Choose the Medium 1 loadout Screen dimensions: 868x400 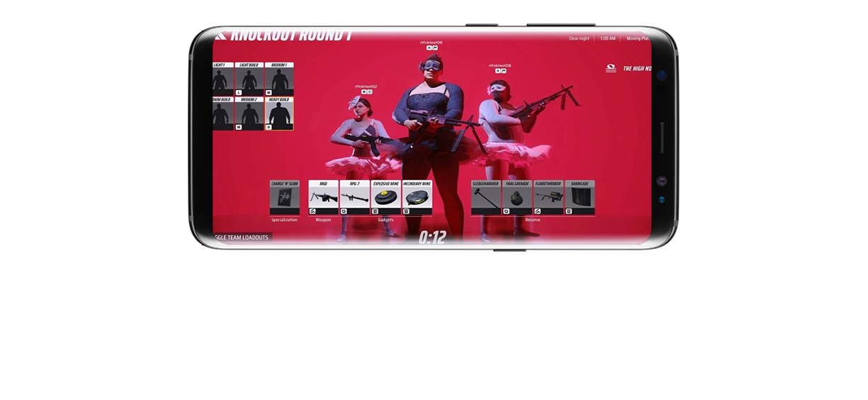[279, 79]
